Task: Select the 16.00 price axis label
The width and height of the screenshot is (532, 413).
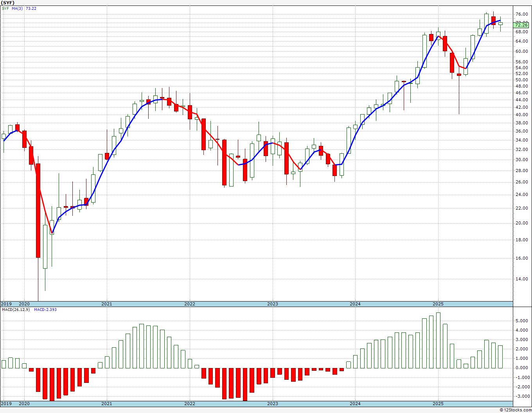Action: click(522, 258)
